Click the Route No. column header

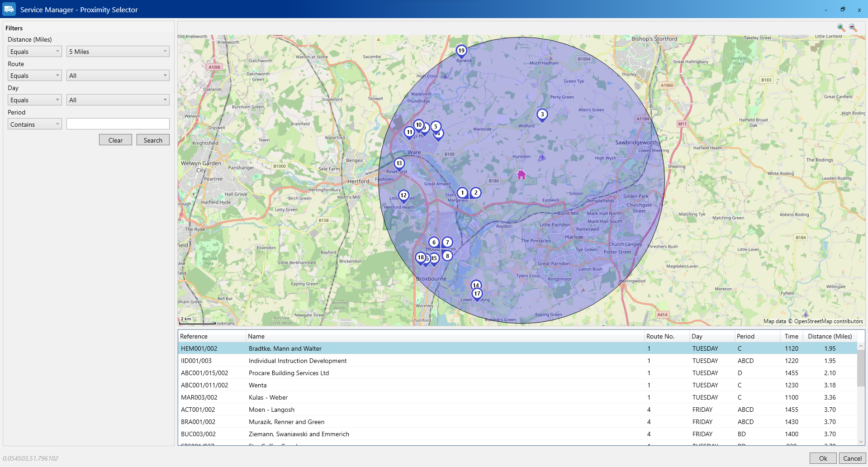660,336
